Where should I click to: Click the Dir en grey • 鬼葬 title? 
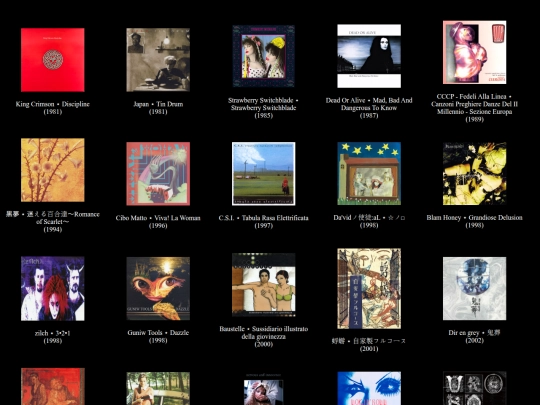point(475,333)
